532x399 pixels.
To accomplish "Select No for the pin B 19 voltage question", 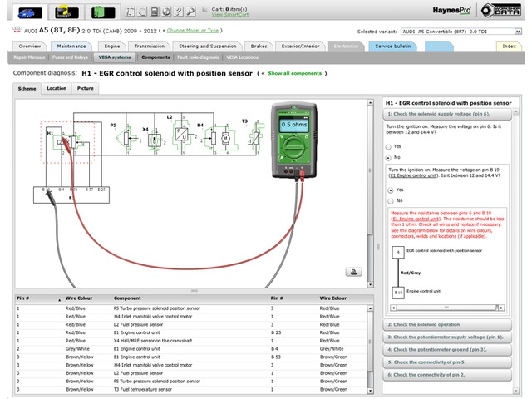I will (391, 201).
